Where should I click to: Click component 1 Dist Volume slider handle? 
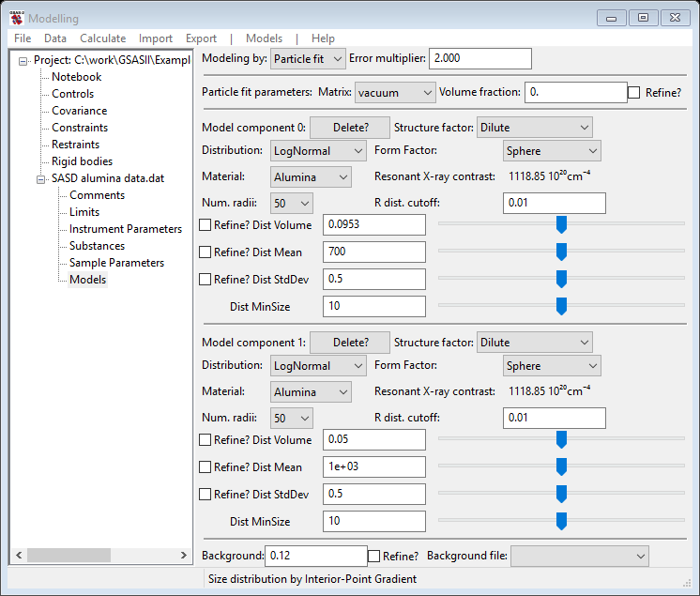tap(562, 439)
